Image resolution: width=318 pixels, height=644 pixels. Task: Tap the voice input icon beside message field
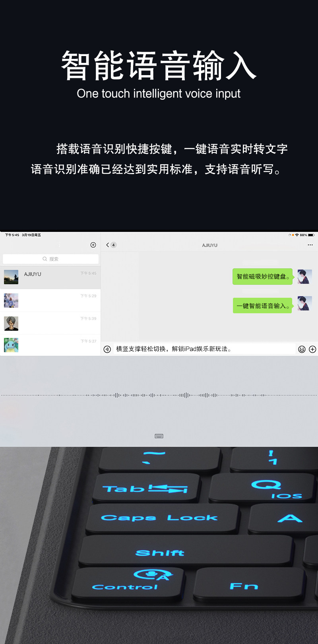[107, 349]
